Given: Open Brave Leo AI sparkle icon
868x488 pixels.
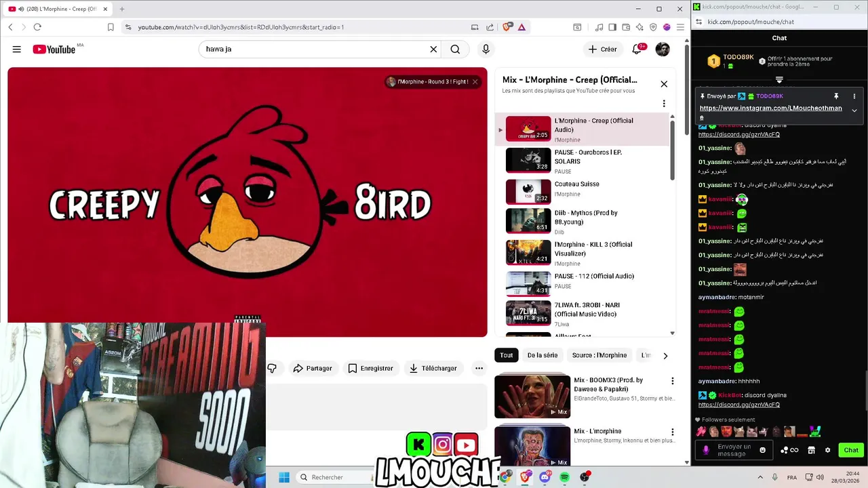Looking at the screenshot, I should click(x=639, y=27).
